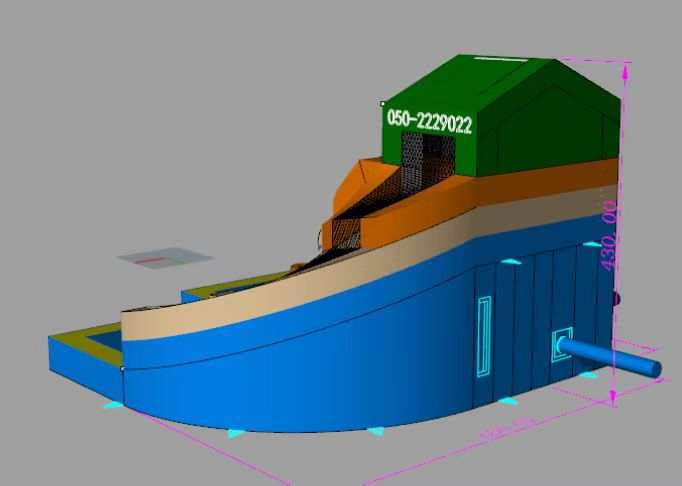Click the phone number text 050-2229022
The image size is (682, 486).
[429, 121]
